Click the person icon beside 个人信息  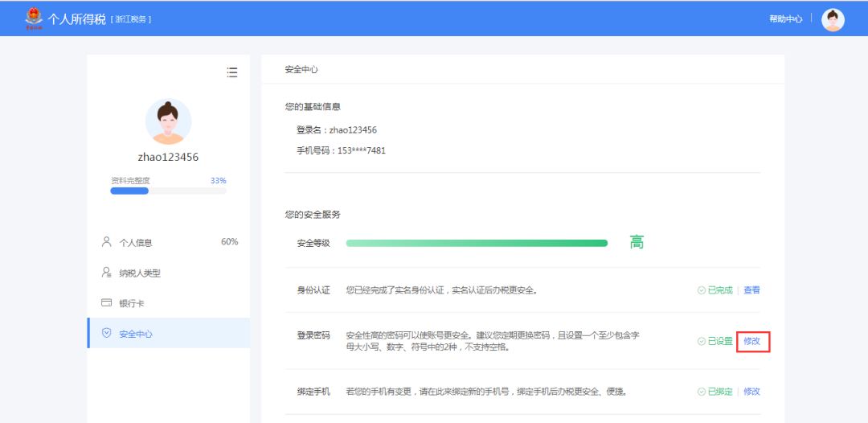(x=106, y=242)
